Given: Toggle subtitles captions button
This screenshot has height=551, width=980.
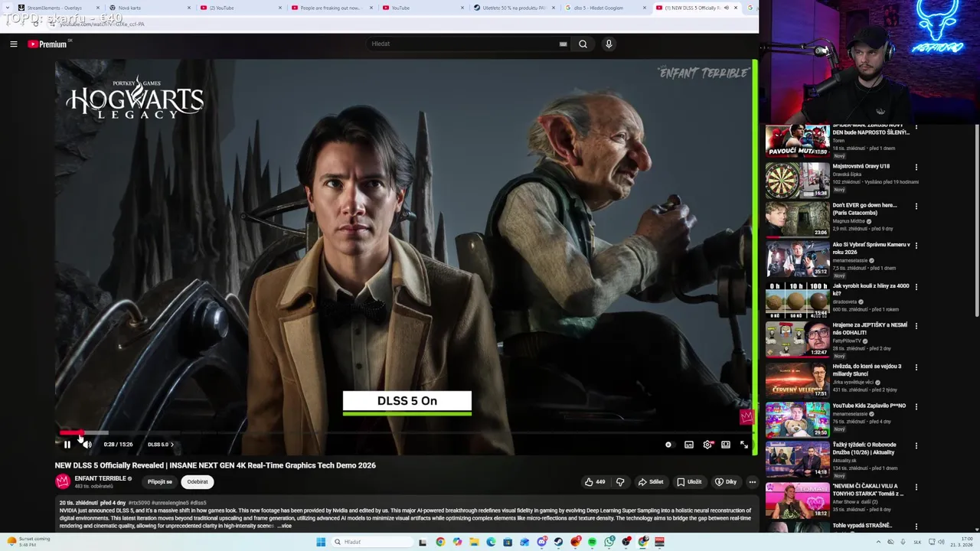Looking at the screenshot, I should point(688,445).
